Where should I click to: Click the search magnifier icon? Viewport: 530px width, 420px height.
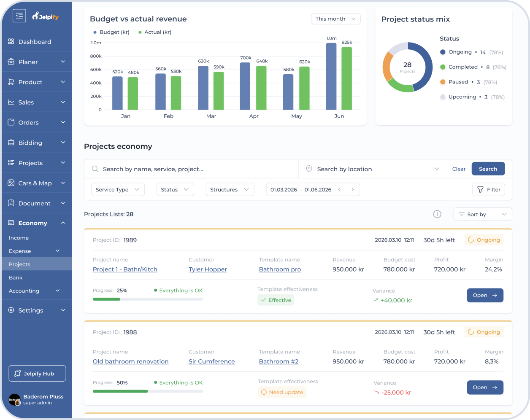[x=95, y=169]
